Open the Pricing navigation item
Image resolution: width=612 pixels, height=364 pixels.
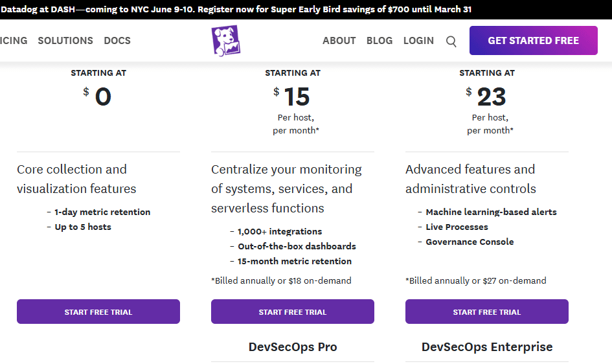tap(13, 40)
